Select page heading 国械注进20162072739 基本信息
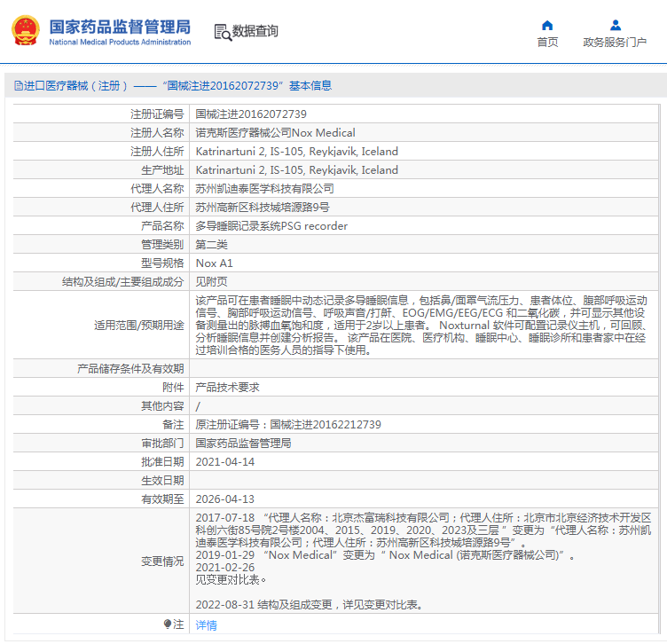Viewport: 667px width, 644px height. click(x=247, y=85)
